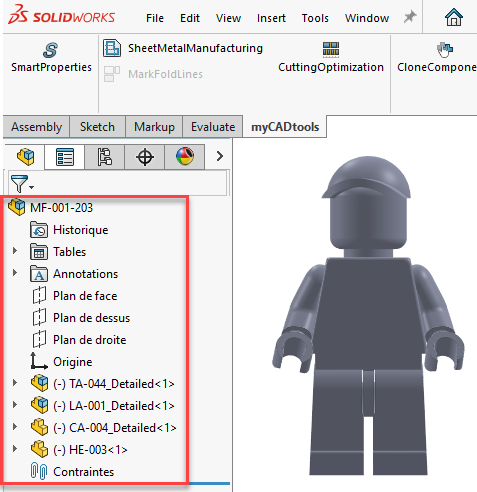Switch to the Evaluate tab
The width and height of the screenshot is (477, 492).
pyautogui.click(x=213, y=127)
